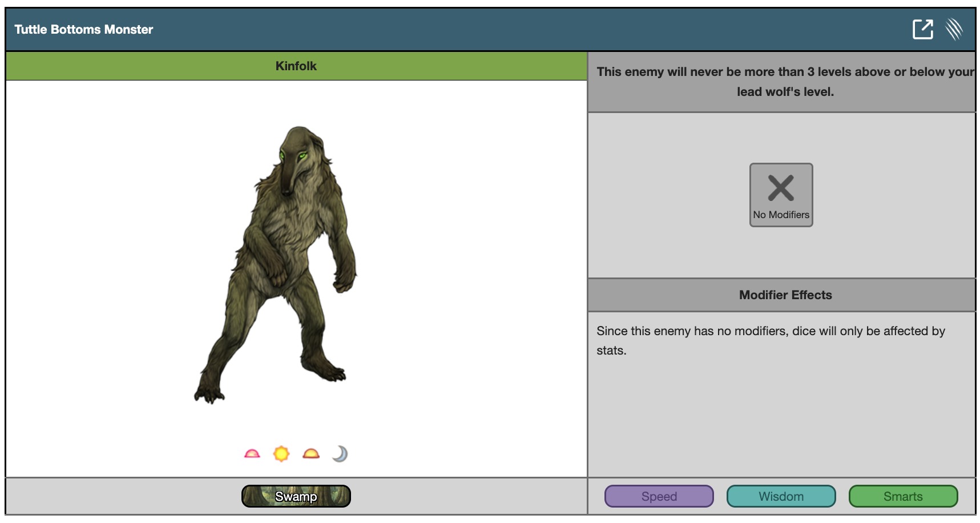Click the yellow daytime sun icon
Screen dimensions: 980x523
[281, 454]
